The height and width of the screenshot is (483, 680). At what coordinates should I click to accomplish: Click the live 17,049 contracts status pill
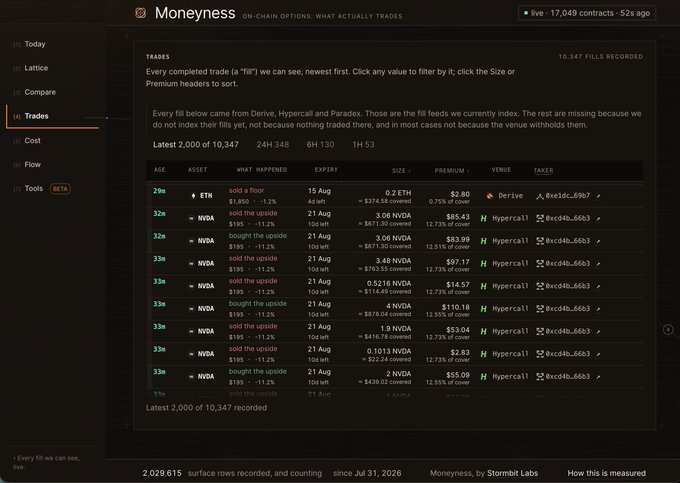tap(587, 13)
